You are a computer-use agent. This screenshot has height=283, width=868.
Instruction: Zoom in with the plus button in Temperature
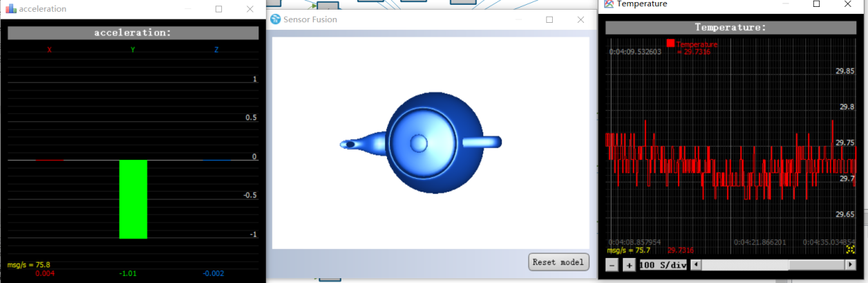[629, 265]
